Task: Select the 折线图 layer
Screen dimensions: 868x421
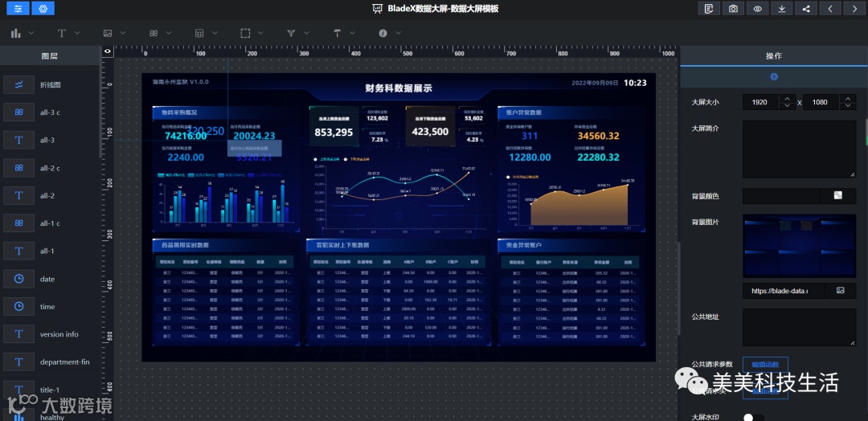Action: (50, 84)
